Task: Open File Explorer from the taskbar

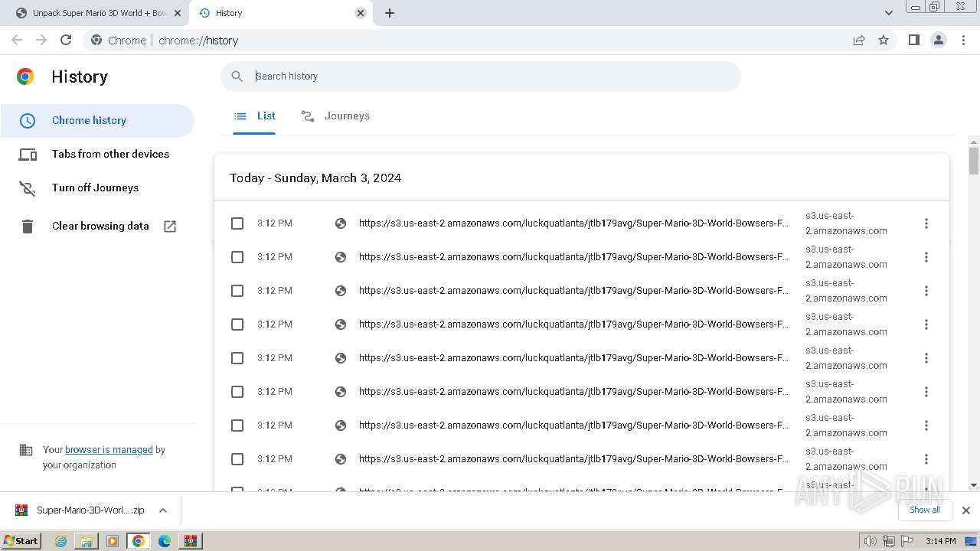Action: 87,540
